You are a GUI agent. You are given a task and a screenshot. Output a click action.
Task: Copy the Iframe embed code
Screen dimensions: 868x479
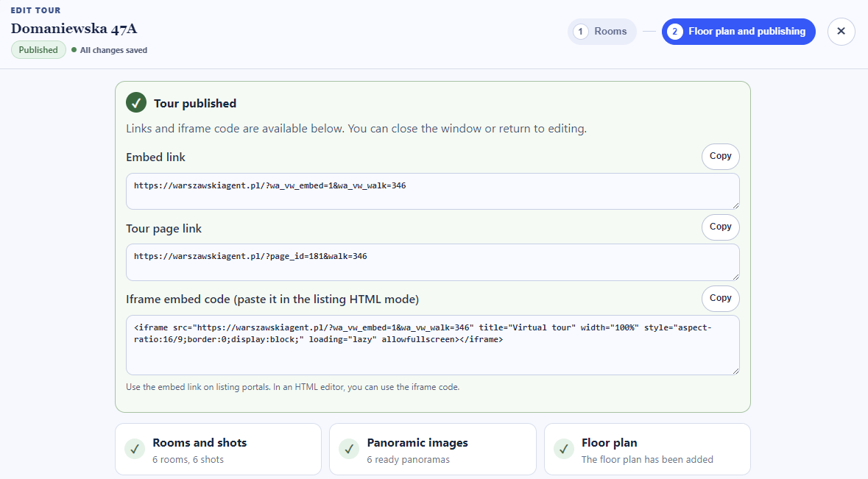(x=720, y=298)
